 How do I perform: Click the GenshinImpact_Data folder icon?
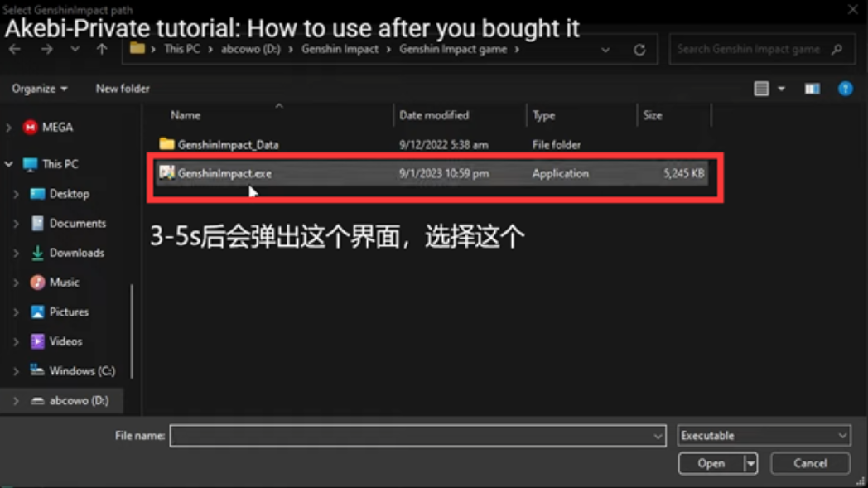click(x=166, y=144)
